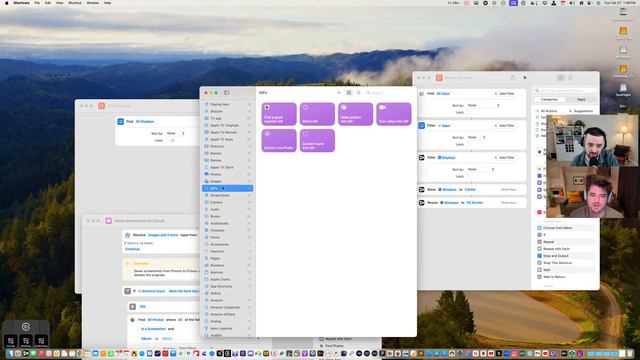Image resolution: width=640 pixels, height=360 pixels.
Task: Toggle Limit in the Find All Displays action
Action: (x=173, y=140)
